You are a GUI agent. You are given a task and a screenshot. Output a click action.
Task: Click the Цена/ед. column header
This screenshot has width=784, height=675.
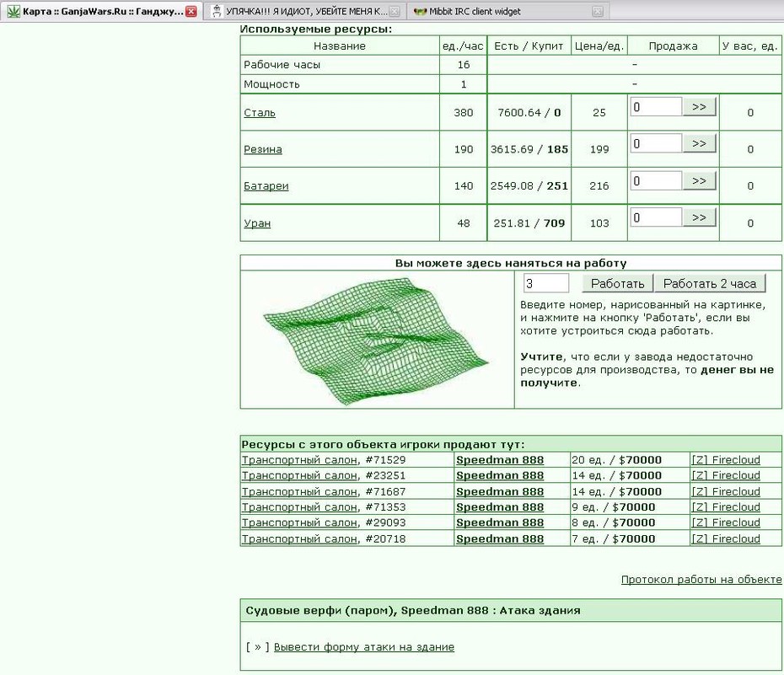point(599,46)
